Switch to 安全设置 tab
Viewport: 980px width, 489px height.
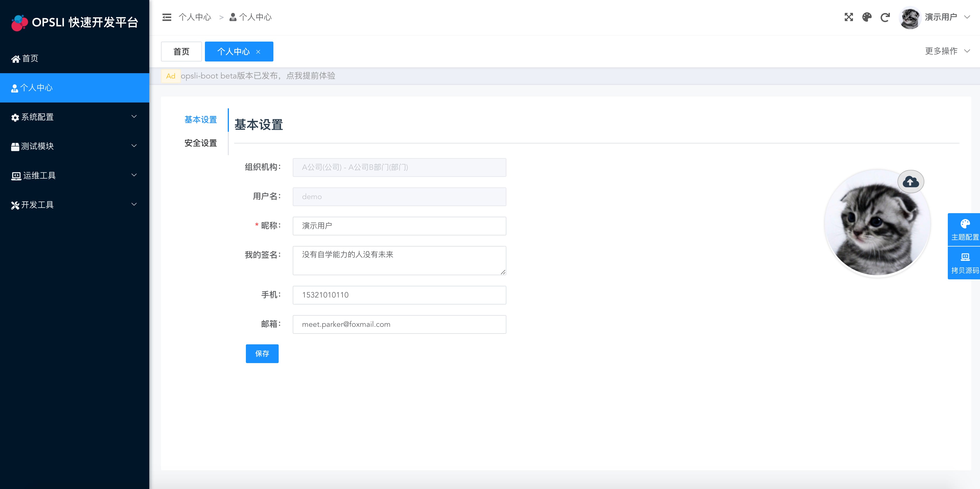(x=201, y=143)
